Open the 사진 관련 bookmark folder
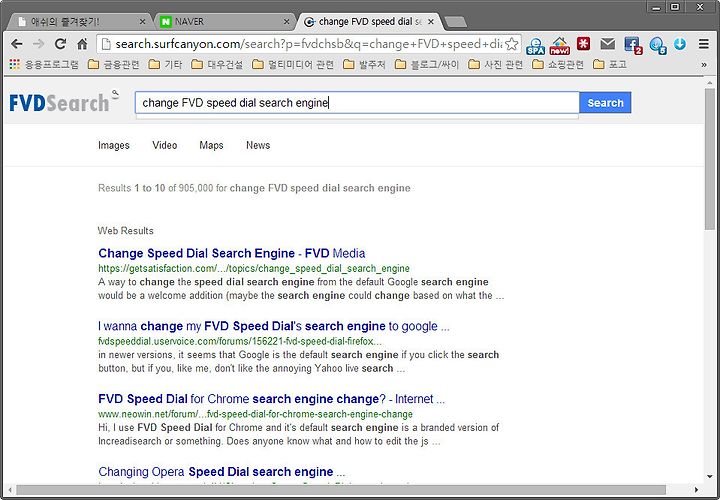 (x=495, y=65)
